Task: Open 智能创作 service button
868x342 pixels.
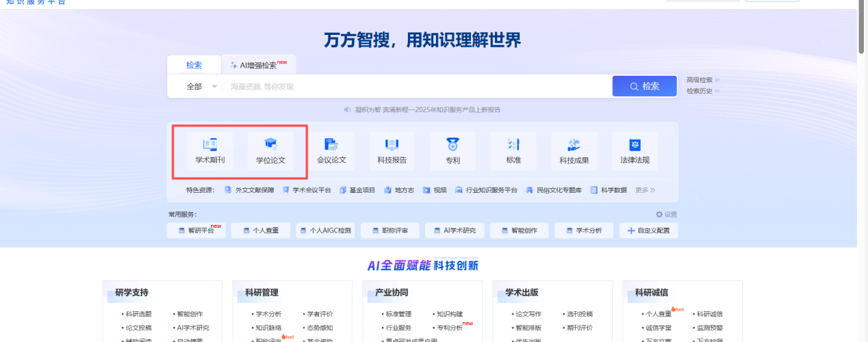Action: (519, 231)
